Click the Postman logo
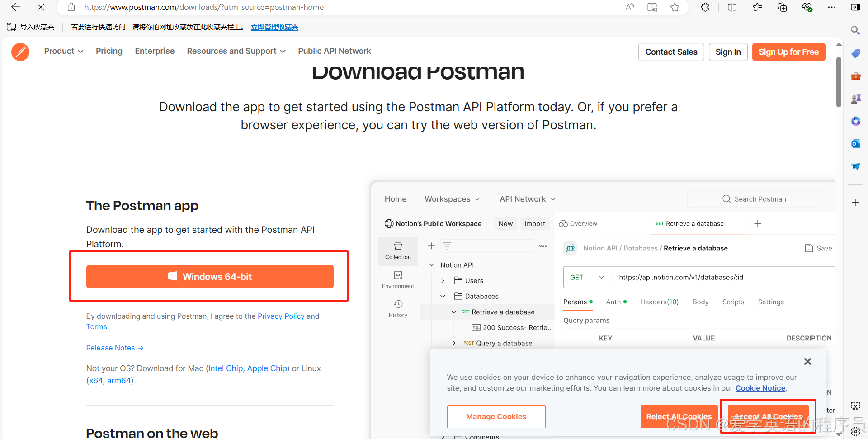This screenshot has width=868, height=439. coord(20,52)
